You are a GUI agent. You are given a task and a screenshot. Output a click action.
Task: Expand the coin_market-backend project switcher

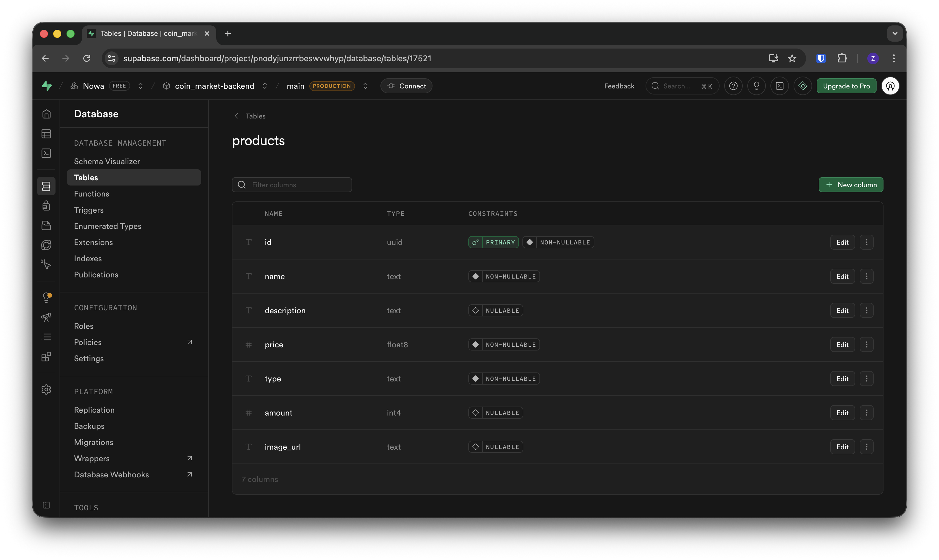[265, 86]
